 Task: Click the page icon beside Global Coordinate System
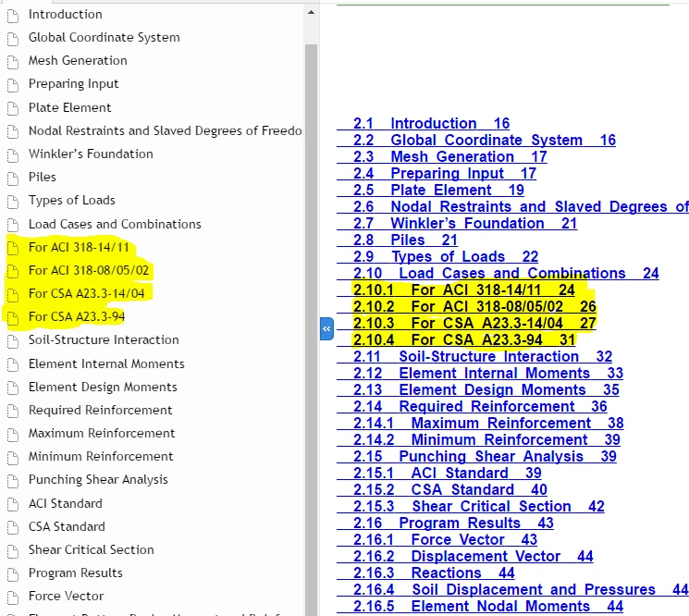13,39
